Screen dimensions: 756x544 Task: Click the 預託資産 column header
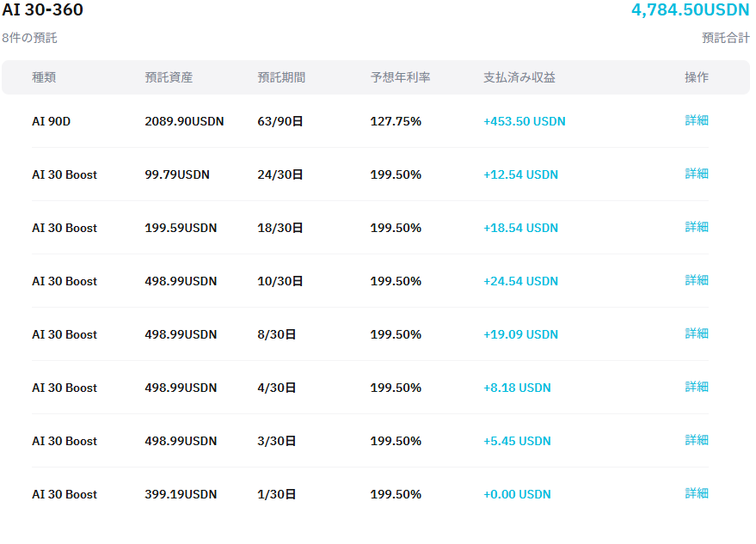169,77
